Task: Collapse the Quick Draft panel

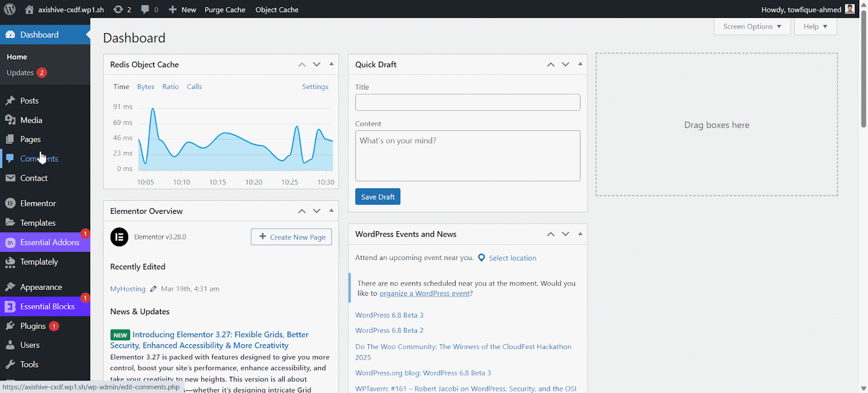Action: pos(580,64)
